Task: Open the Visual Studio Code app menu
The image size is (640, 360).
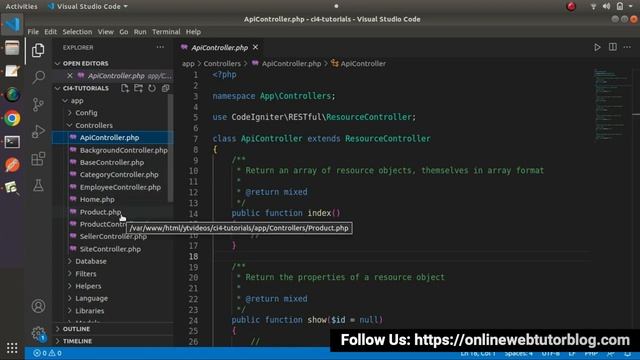Action: (x=88, y=6)
